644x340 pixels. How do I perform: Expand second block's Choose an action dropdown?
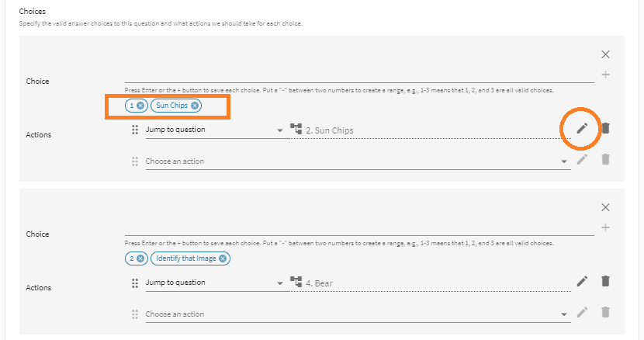pyautogui.click(x=357, y=314)
